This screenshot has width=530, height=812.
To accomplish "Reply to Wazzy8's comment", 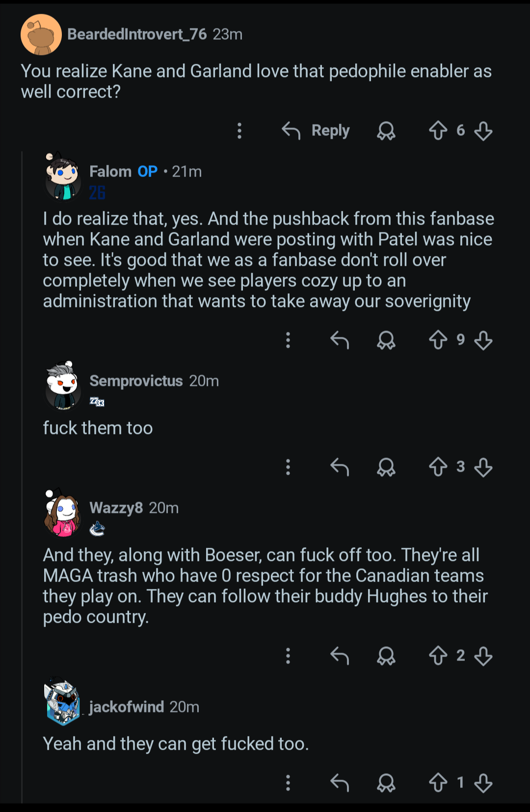I will click(340, 656).
